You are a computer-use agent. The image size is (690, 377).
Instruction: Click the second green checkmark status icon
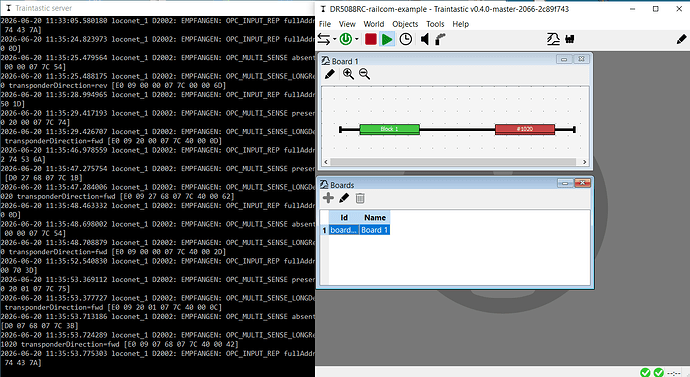(659, 373)
